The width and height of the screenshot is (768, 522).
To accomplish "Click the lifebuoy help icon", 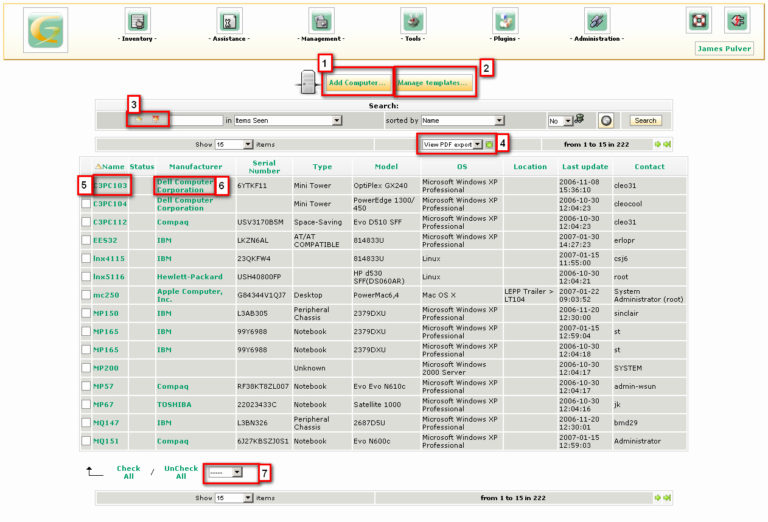I will [699, 21].
